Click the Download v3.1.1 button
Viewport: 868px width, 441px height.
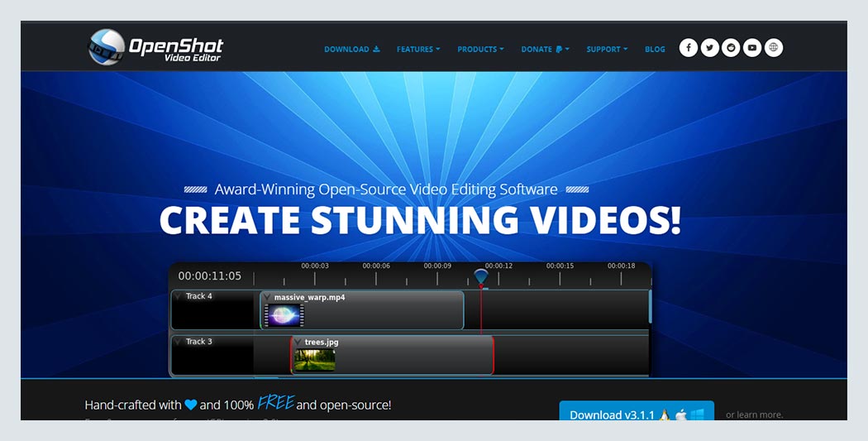637,411
